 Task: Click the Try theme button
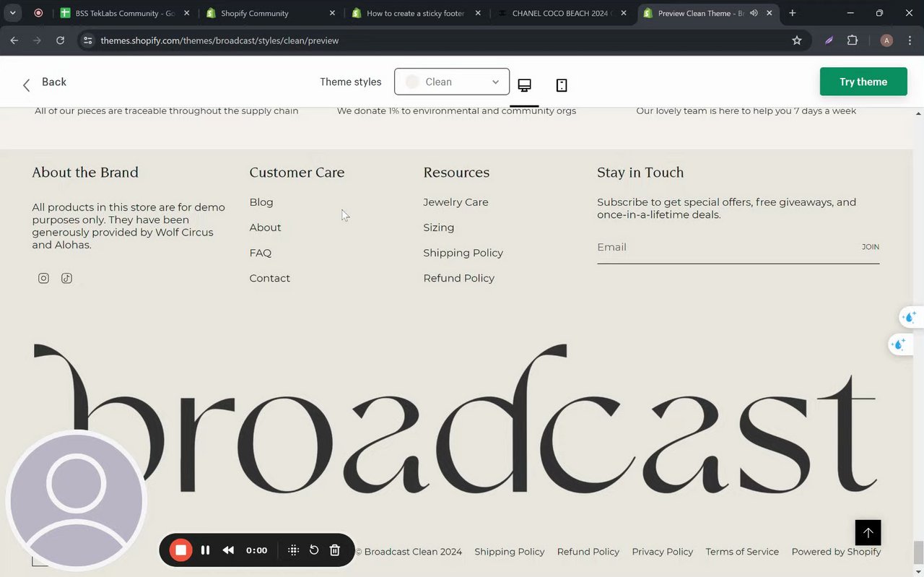click(863, 82)
